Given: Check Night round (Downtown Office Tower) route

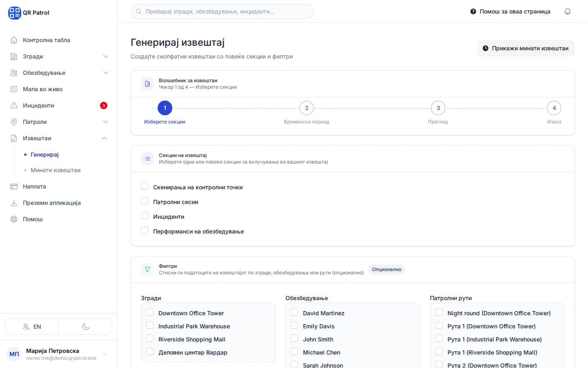Looking at the screenshot, I should (x=439, y=312).
